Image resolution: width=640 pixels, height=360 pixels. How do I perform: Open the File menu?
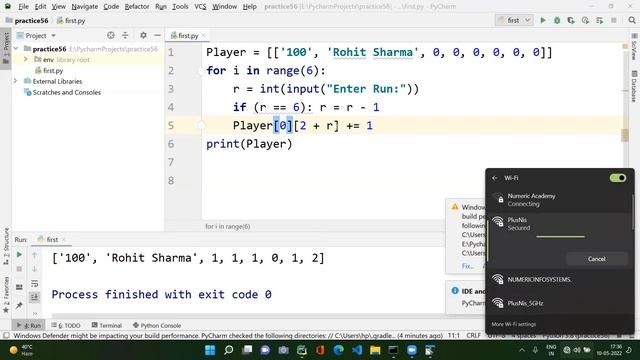23,7
